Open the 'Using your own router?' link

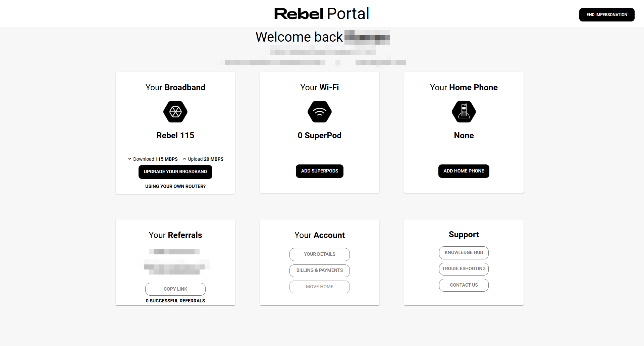point(175,186)
